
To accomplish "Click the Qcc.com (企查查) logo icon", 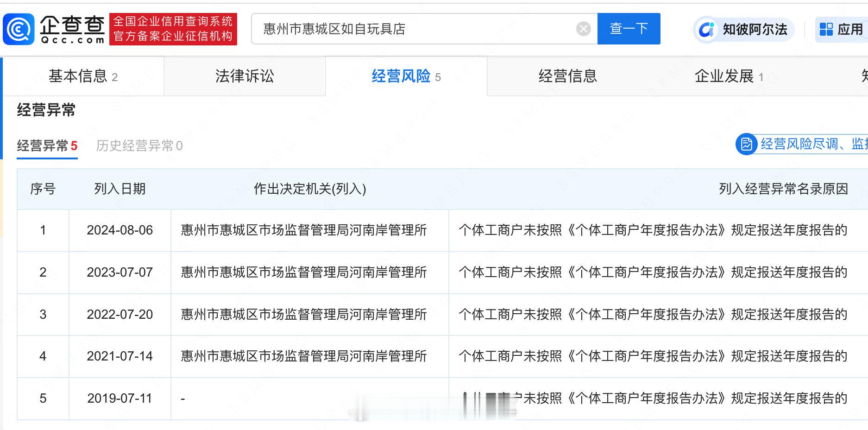I will (19, 29).
